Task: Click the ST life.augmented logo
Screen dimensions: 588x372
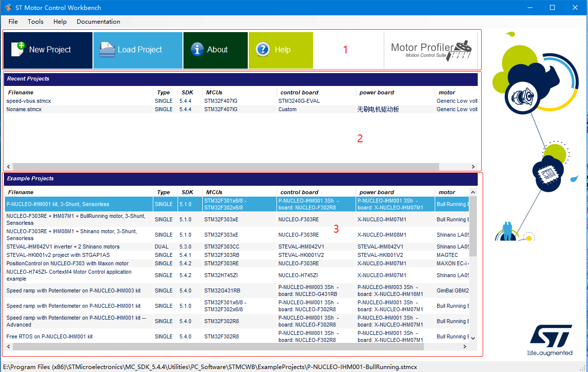Action: [550, 340]
